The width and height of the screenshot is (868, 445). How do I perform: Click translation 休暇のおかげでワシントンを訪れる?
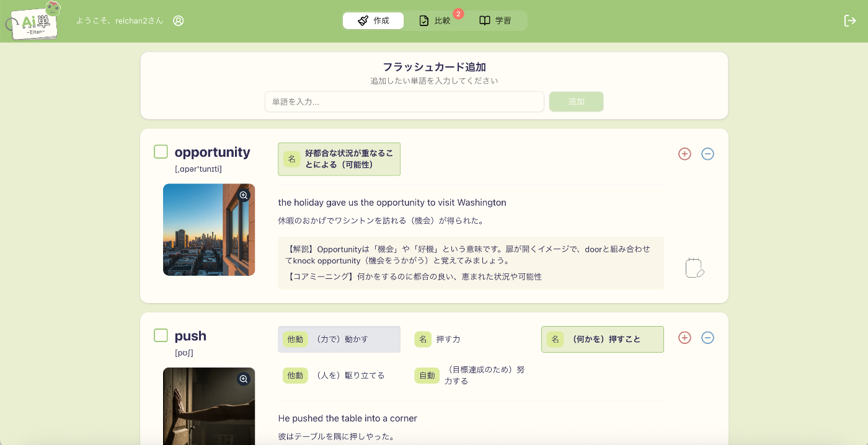[x=381, y=220]
